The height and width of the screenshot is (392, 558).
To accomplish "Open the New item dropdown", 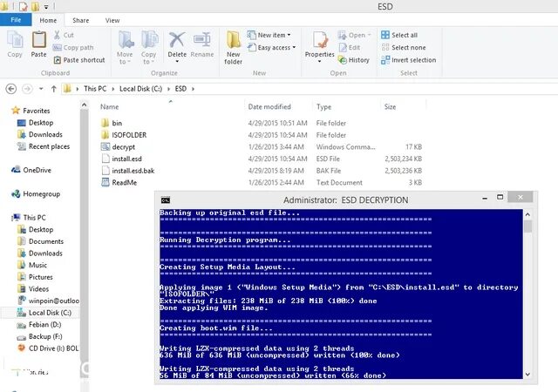I will click(x=269, y=35).
